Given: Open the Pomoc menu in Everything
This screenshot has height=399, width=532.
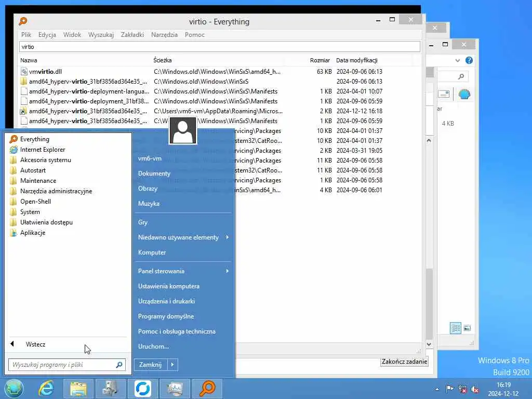Looking at the screenshot, I should coord(195,35).
